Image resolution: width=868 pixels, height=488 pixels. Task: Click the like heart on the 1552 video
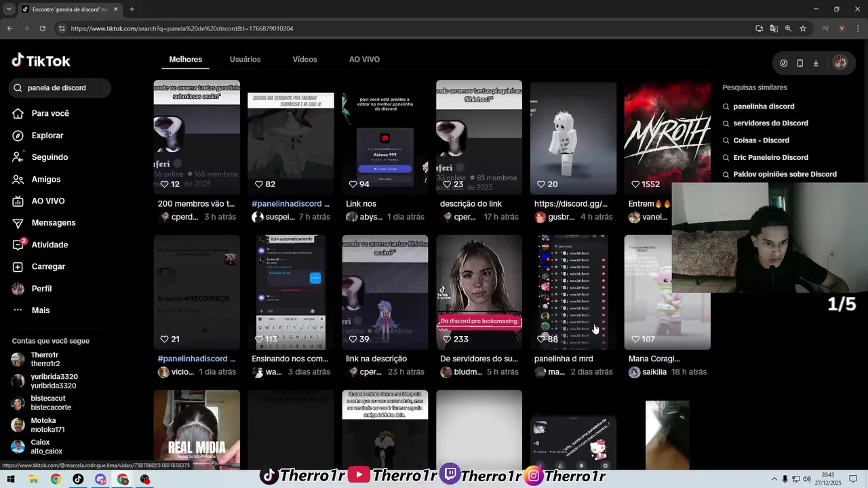(635, 184)
